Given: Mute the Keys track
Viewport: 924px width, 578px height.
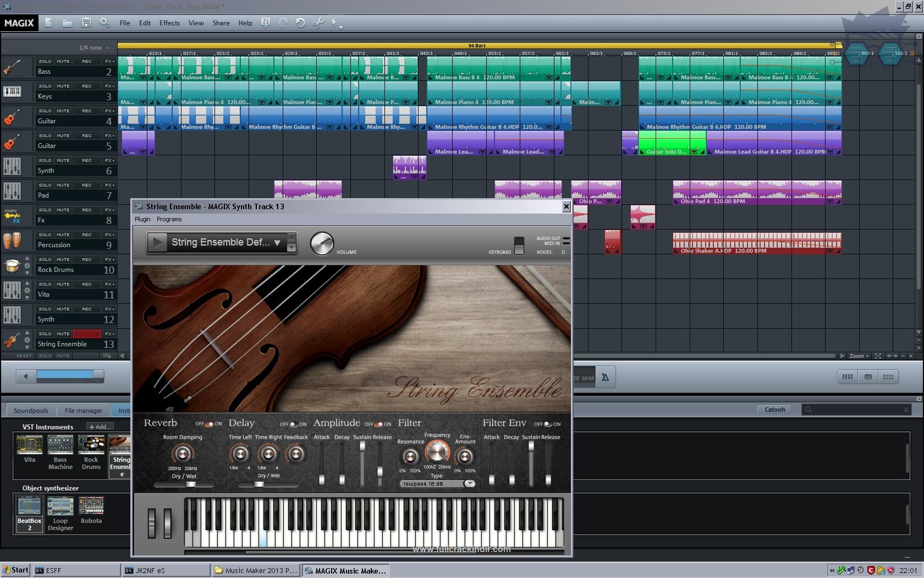Looking at the screenshot, I should (63, 86).
